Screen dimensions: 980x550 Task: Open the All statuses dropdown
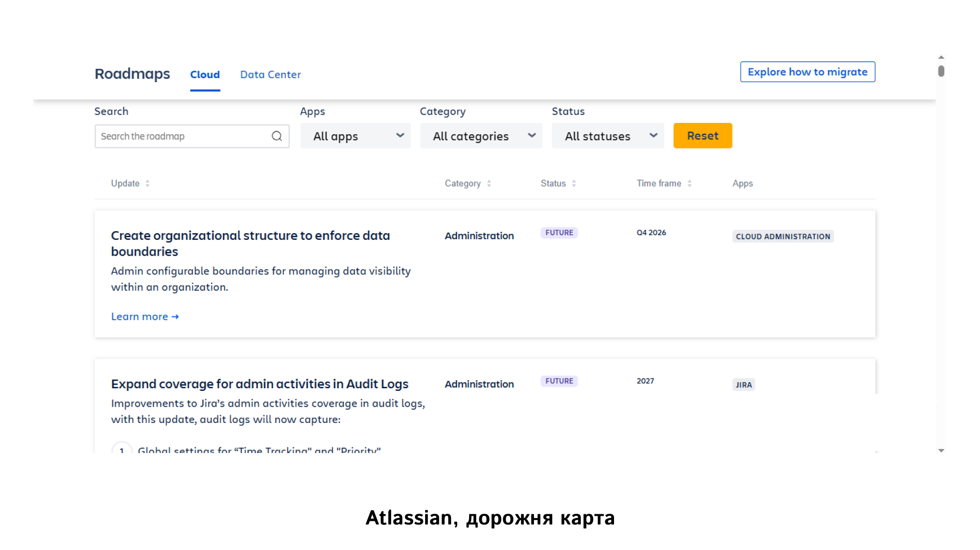[x=607, y=136]
